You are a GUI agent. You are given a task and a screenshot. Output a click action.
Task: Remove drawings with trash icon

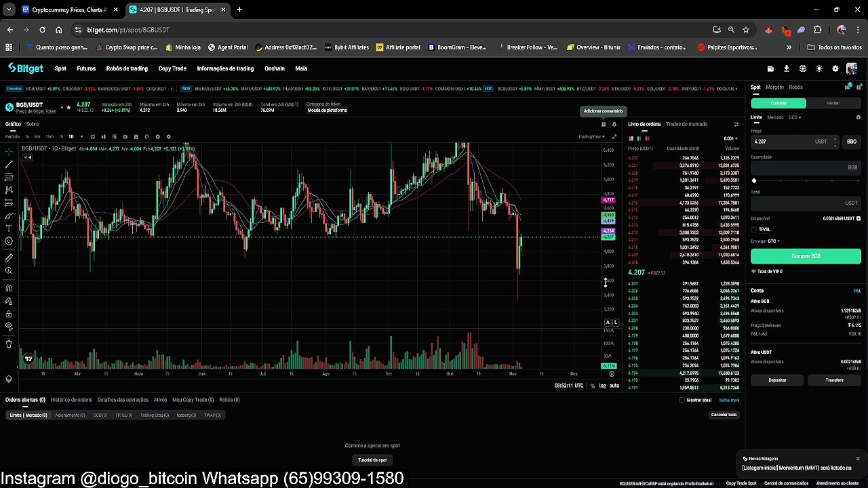(x=9, y=344)
